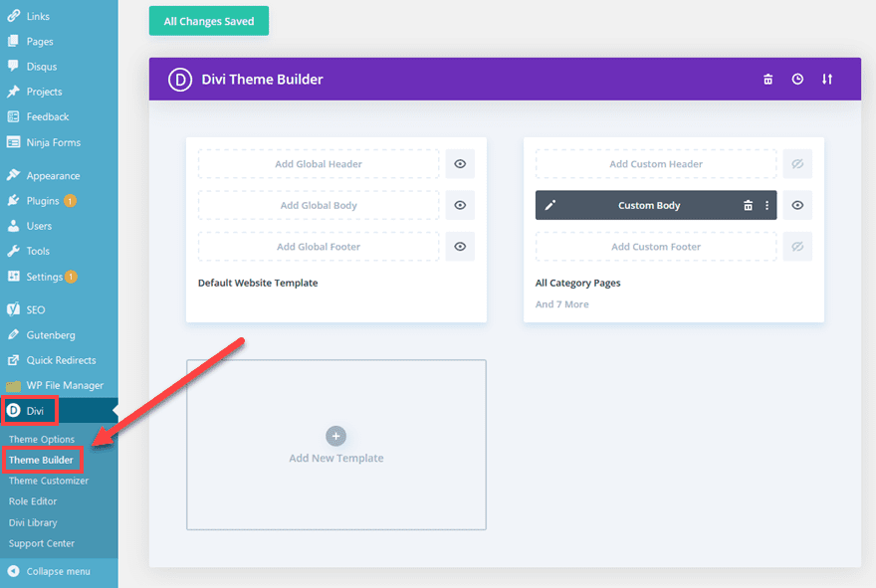Toggle the crossed-eye icon beside Add Custom Footer

(797, 246)
